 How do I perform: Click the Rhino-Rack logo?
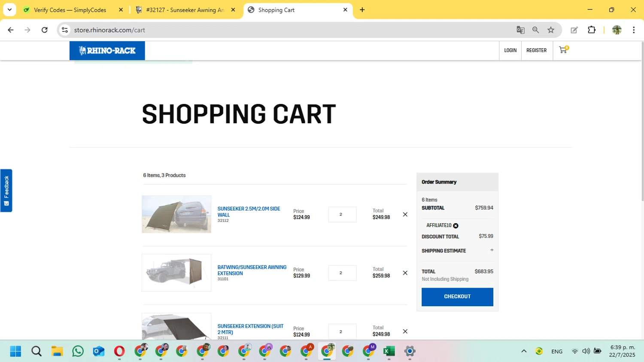point(107,51)
